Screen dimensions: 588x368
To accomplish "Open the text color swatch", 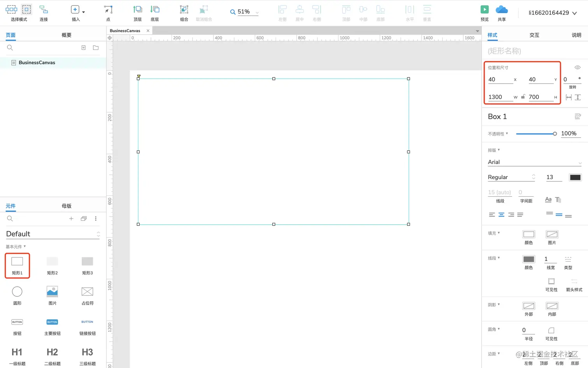I will pos(575,178).
